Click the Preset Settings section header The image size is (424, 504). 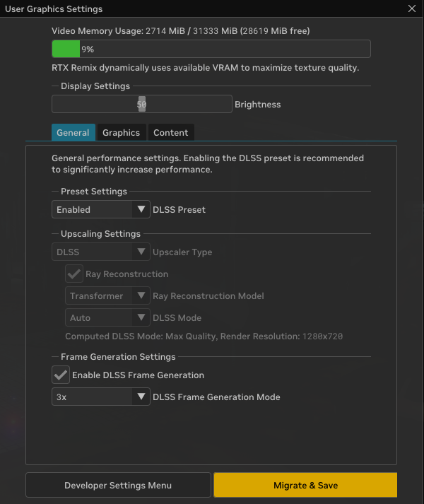(x=94, y=192)
